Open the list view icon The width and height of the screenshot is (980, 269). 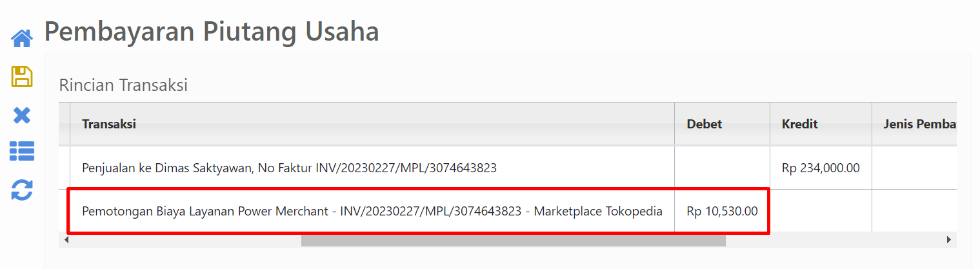point(22,152)
